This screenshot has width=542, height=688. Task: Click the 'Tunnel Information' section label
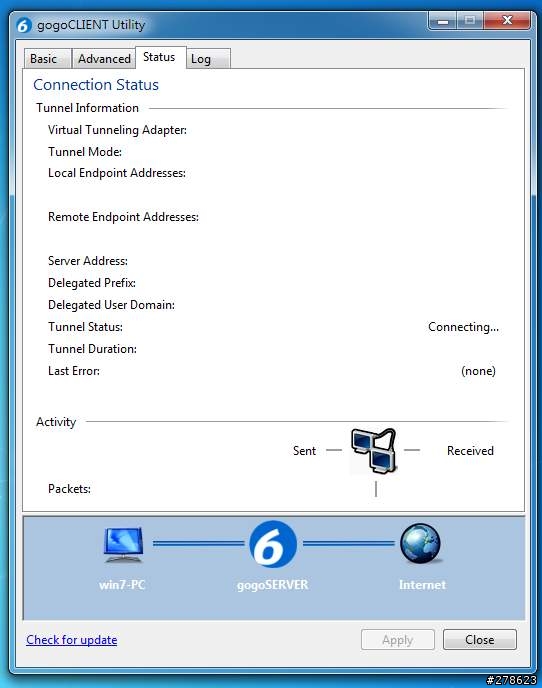pos(87,108)
